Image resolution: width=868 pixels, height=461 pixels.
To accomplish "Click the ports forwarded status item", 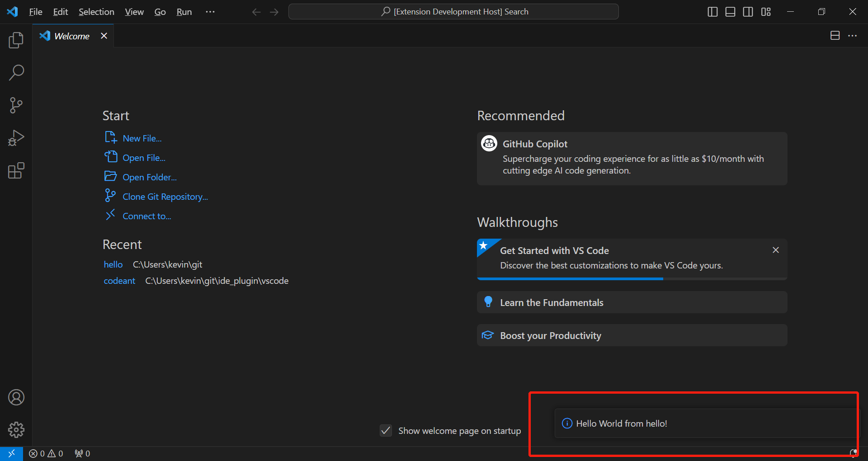I will click(82, 453).
